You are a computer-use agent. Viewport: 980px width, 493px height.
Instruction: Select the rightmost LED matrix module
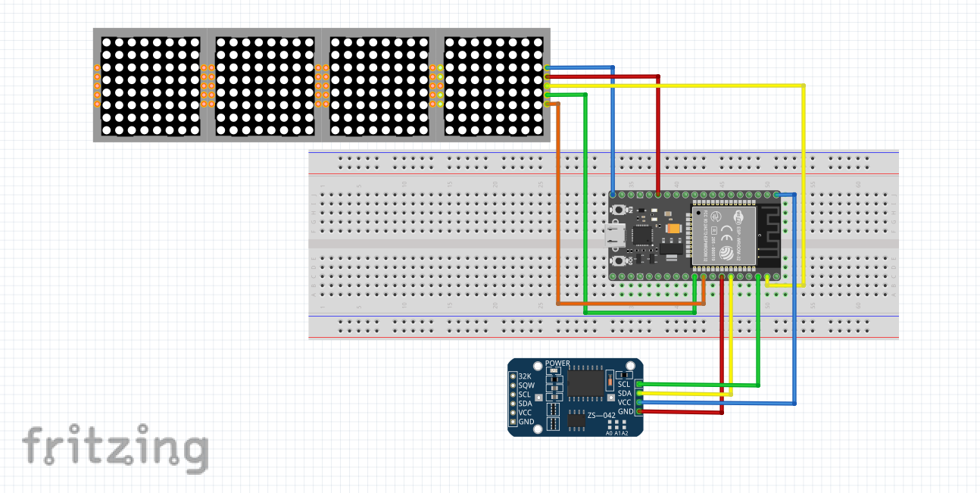pos(493,87)
